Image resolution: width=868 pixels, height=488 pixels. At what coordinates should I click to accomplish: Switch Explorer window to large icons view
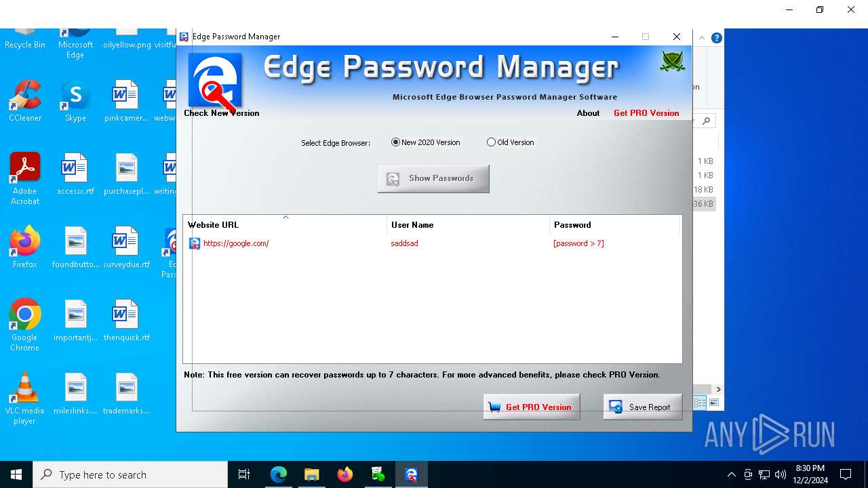click(714, 403)
